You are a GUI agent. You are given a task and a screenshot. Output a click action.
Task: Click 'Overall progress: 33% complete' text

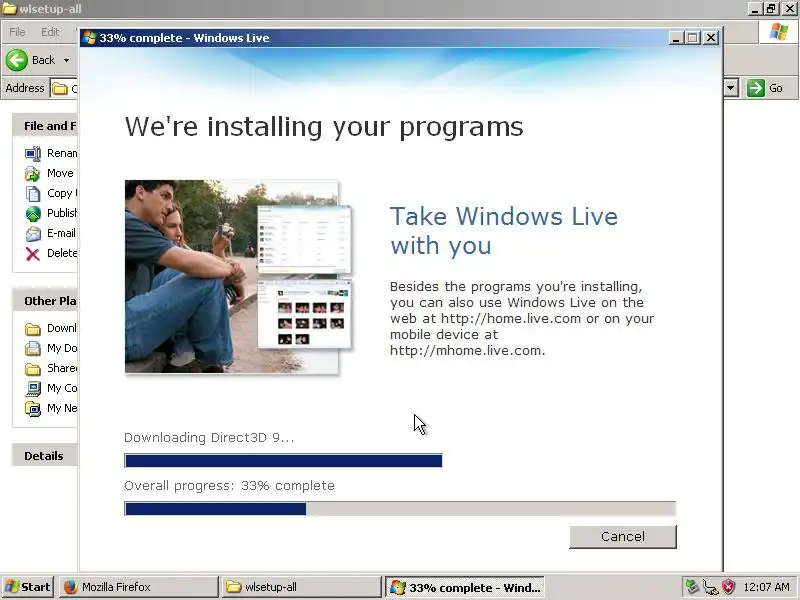[229, 486]
